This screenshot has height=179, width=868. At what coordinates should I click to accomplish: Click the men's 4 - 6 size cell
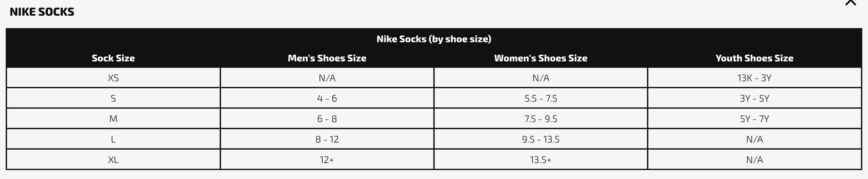pos(327,98)
